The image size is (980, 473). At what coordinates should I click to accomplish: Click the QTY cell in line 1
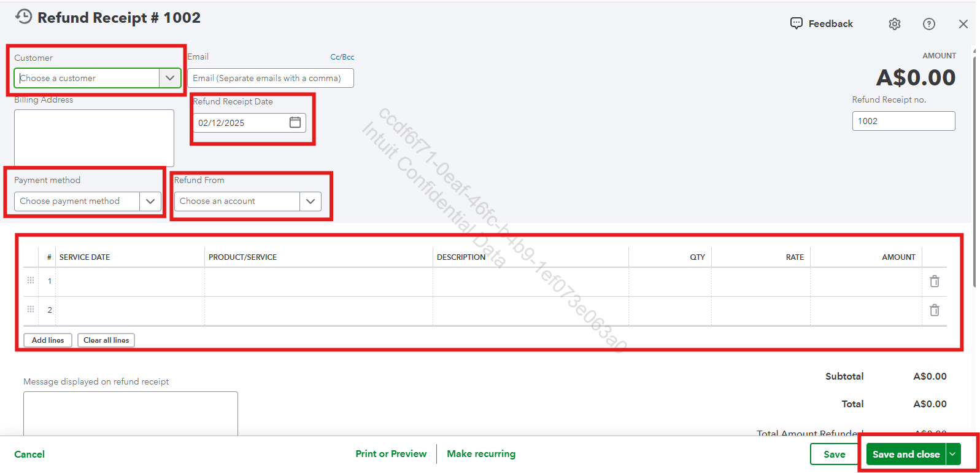(x=670, y=282)
